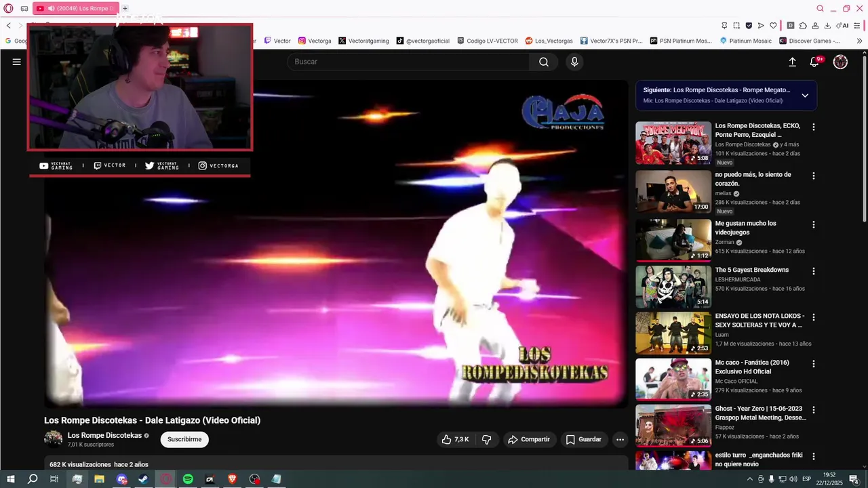The height and width of the screenshot is (488, 868).
Task: Open the YouTube account avatar menu
Action: 840,62
